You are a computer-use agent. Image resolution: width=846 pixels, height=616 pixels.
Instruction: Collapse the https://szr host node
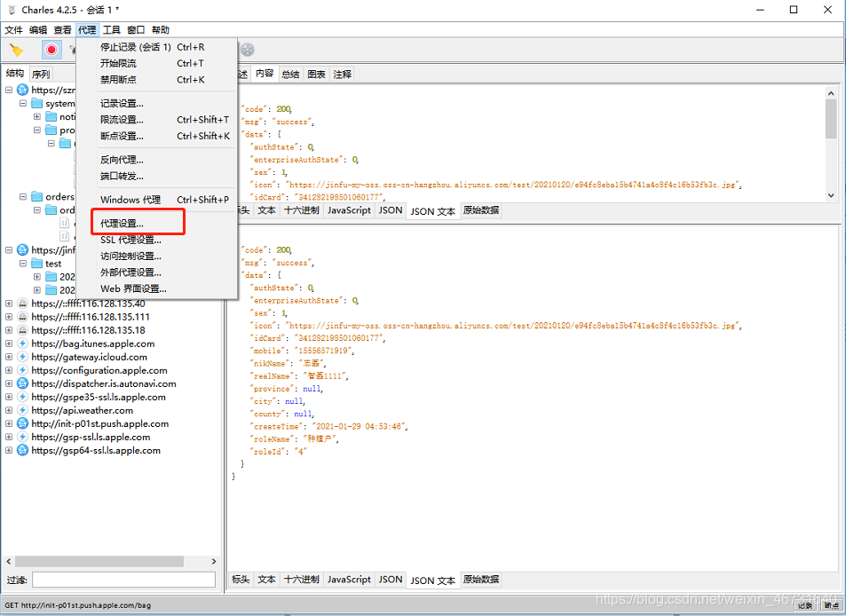[x=9, y=90]
